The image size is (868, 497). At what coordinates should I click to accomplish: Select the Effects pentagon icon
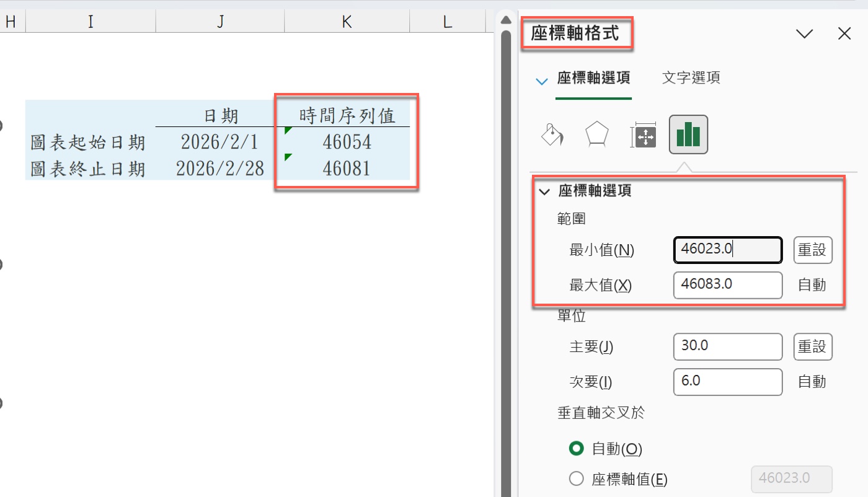click(597, 134)
